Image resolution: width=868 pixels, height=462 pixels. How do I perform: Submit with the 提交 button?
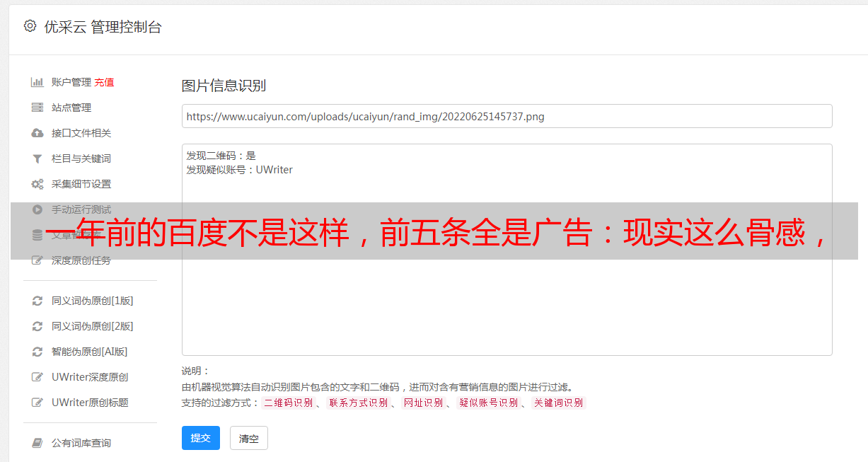click(201, 438)
